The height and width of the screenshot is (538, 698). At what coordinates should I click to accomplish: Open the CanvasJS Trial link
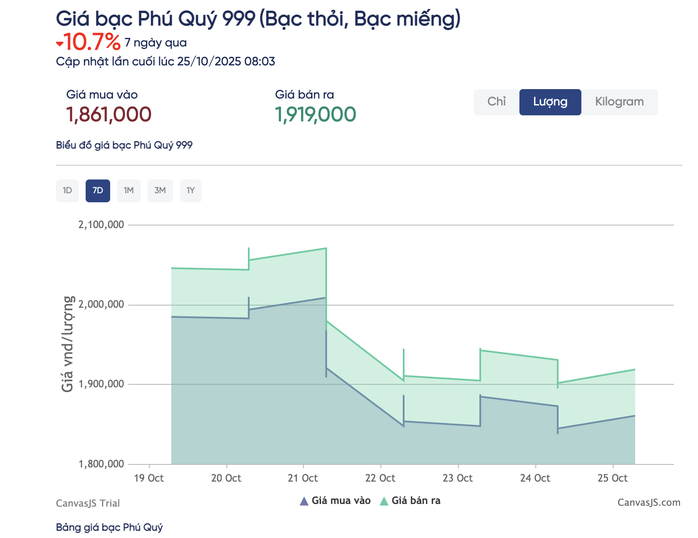[89, 503]
